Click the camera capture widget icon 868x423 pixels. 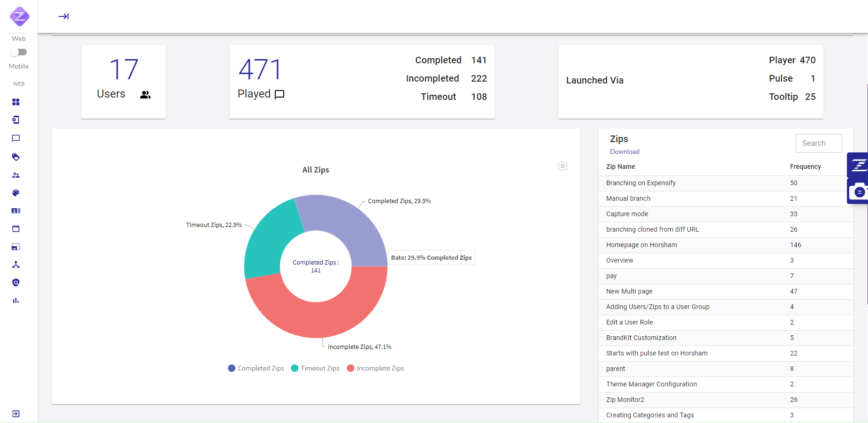[x=859, y=192]
